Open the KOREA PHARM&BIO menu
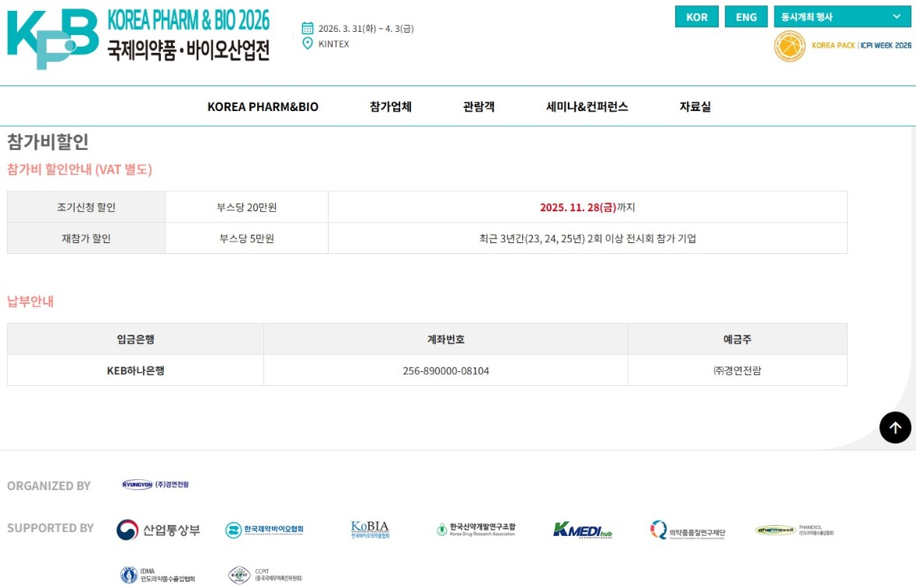The width and height of the screenshot is (916, 588). click(263, 106)
